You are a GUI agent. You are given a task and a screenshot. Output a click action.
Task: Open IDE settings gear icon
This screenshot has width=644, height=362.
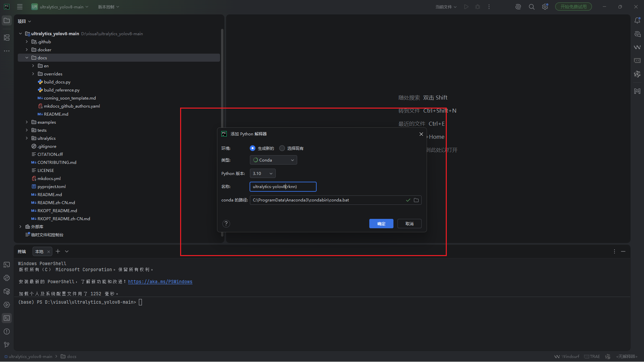tap(545, 7)
